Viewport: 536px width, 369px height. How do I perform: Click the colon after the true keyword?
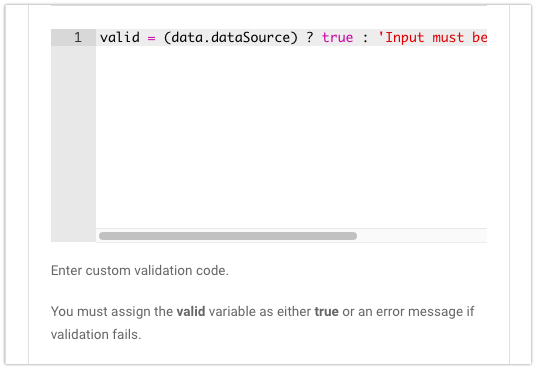pos(365,38)
